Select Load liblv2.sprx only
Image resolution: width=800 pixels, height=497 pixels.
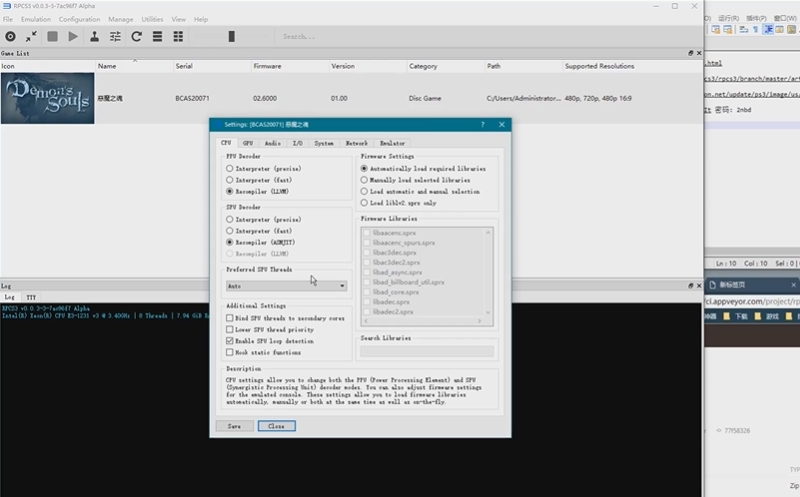tap(398, 203)
